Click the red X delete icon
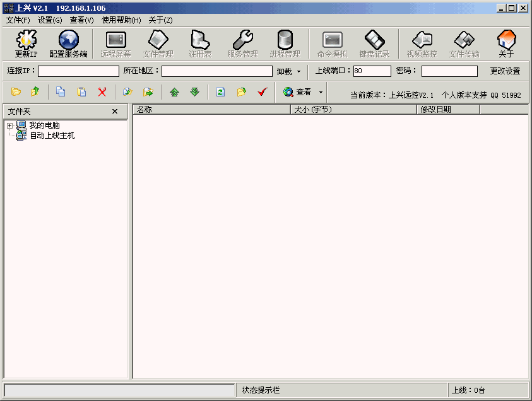The height and width of the screenshot is (401, 532). pos(102,92)
